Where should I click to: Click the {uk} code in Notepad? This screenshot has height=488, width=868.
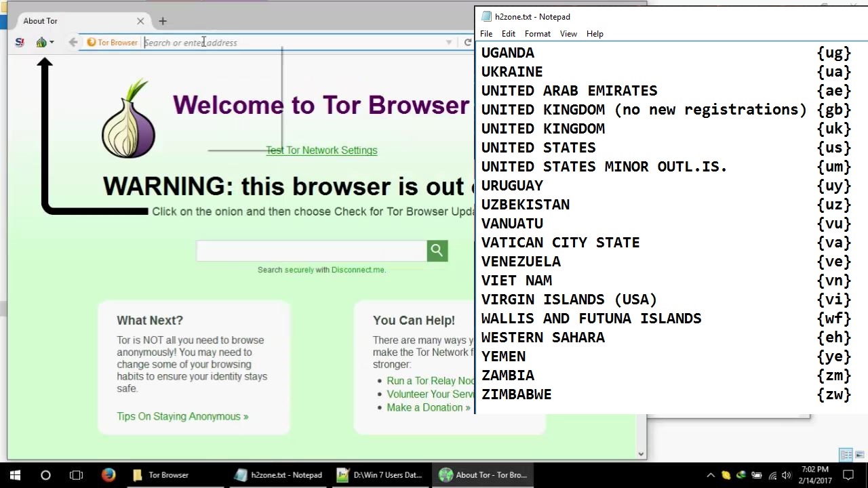tap(833, 129)
